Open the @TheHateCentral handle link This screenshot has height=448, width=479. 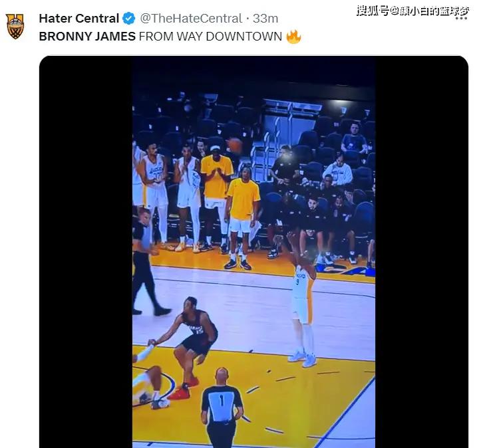190,19
